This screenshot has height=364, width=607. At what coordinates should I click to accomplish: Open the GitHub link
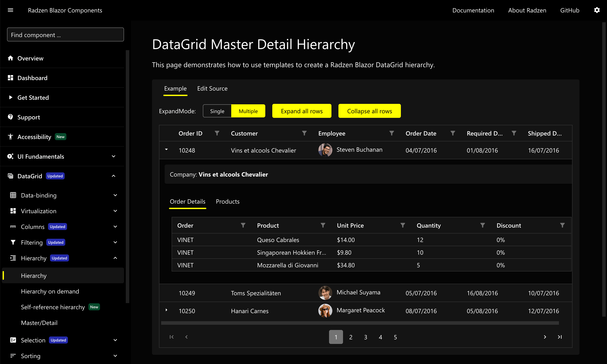tap(569, 10)
